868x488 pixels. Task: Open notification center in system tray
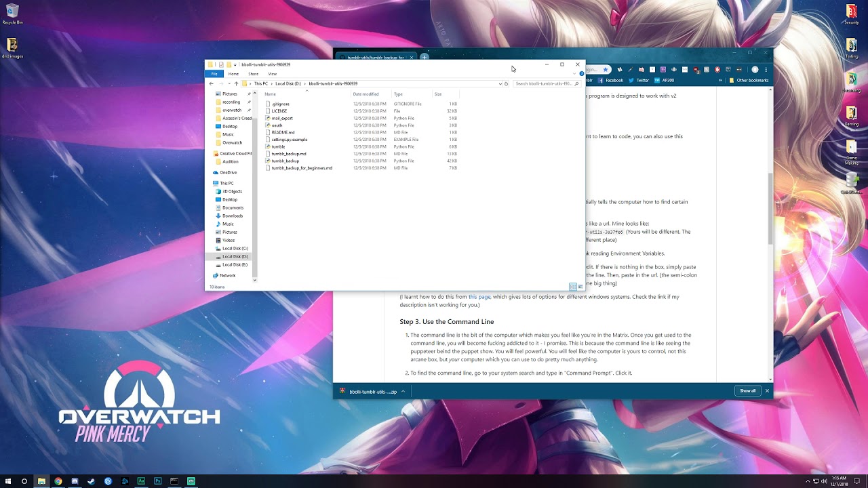(x=857, y=481)
